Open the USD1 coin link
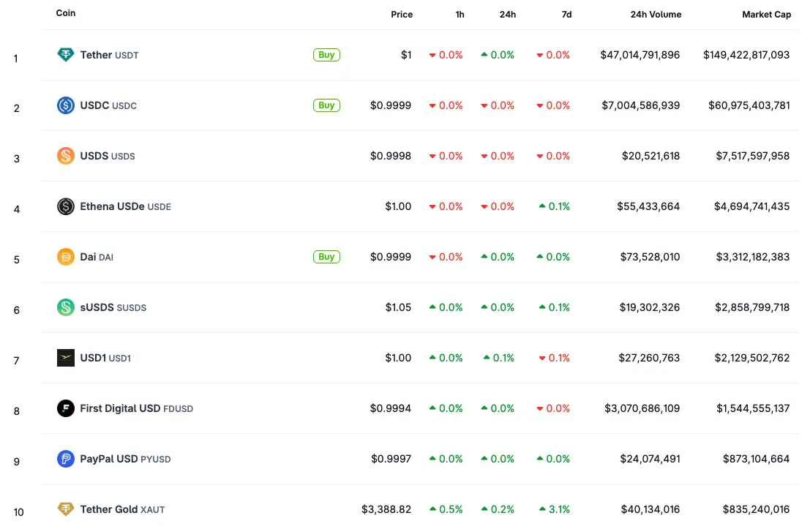810x532 pixels. (105, 358)
